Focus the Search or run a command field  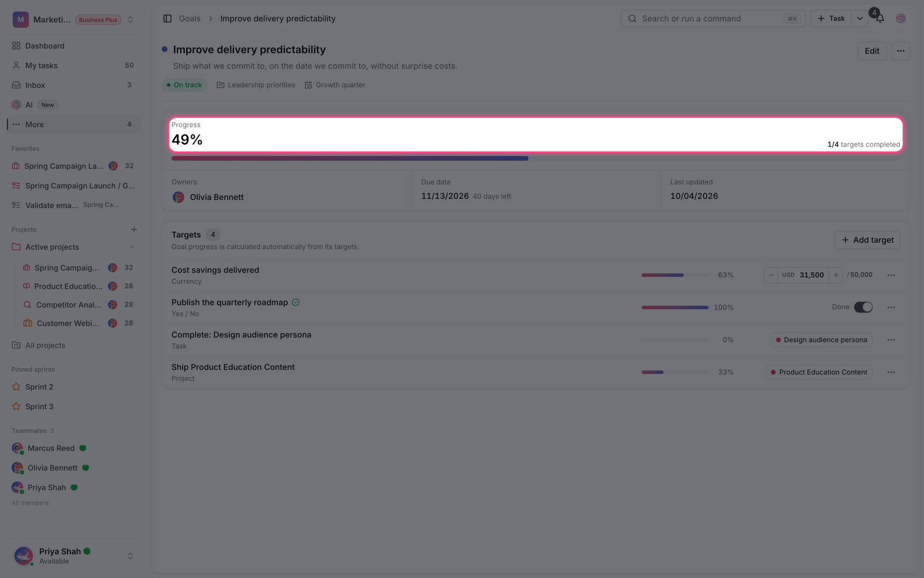pyautogui.click(x=713, y=18)
